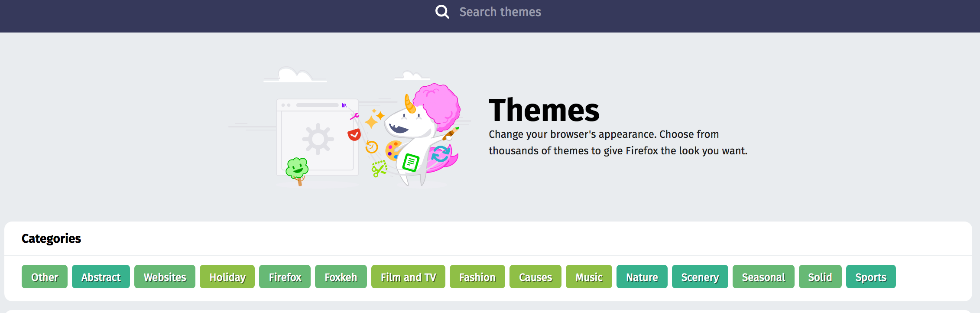Open the Scenery category

pyautogui.click(x=700, y=277)
